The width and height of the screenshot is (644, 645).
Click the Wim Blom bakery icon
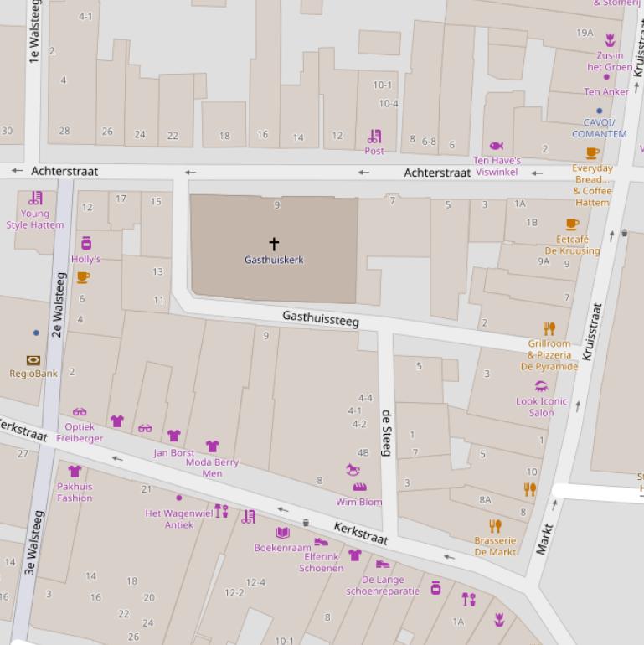pos(359,487)
